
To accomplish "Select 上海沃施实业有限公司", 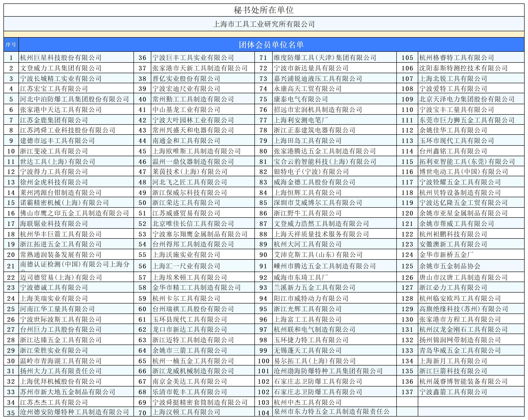I will point(186,254).
